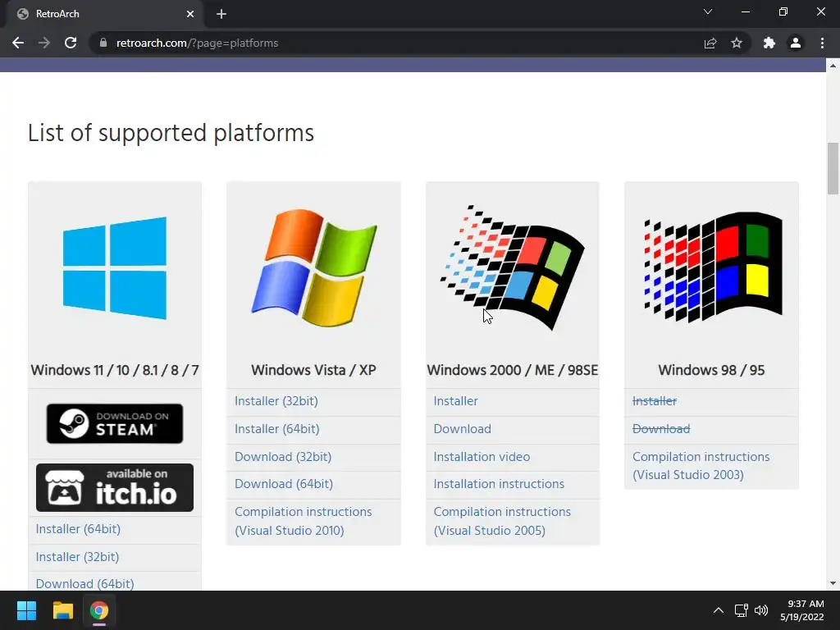
Task: Open Visual Studio 2010 compilation instructions
Action: tap(304, 521)
